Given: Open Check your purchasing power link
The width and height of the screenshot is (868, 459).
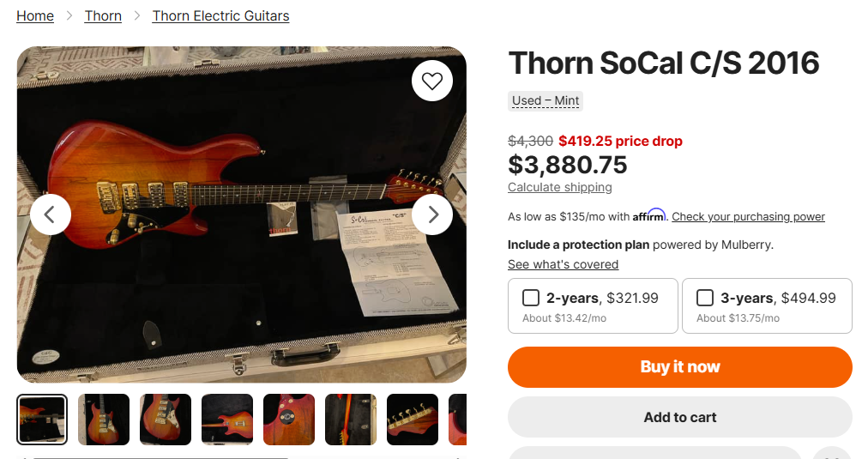Looking at the screenshot, I should tap(748, 217).
